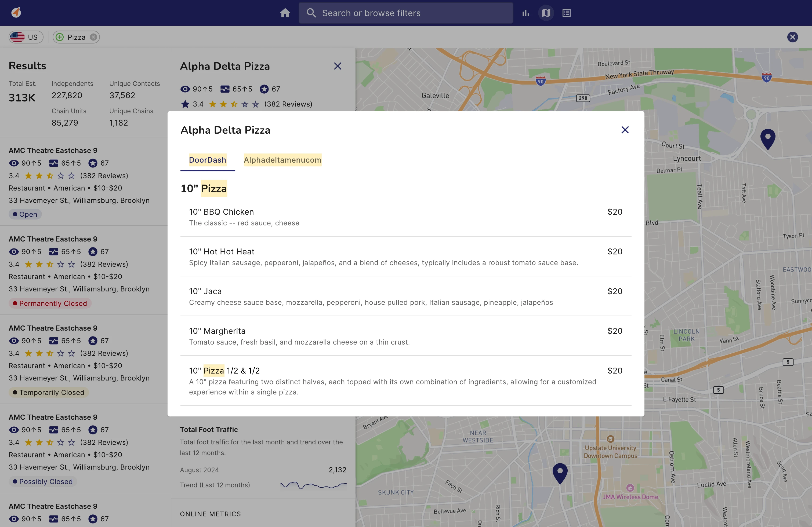
Task: Click the foot traffic trend sparkline
Action: (314, 485)
